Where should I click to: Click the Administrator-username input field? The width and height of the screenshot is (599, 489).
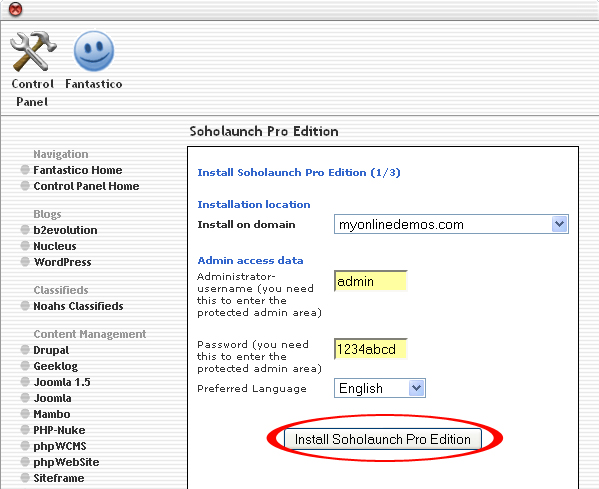click(371, 281)
